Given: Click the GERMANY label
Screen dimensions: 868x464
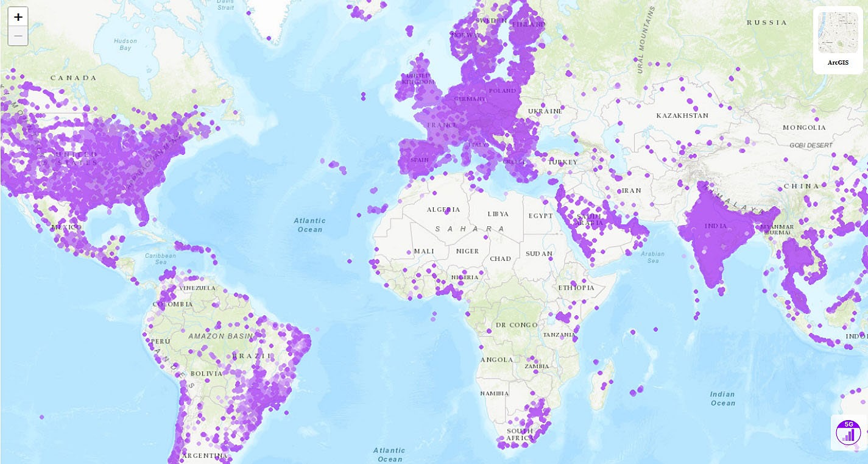Looking at the screenshot, I should click(x=470, y=99).
